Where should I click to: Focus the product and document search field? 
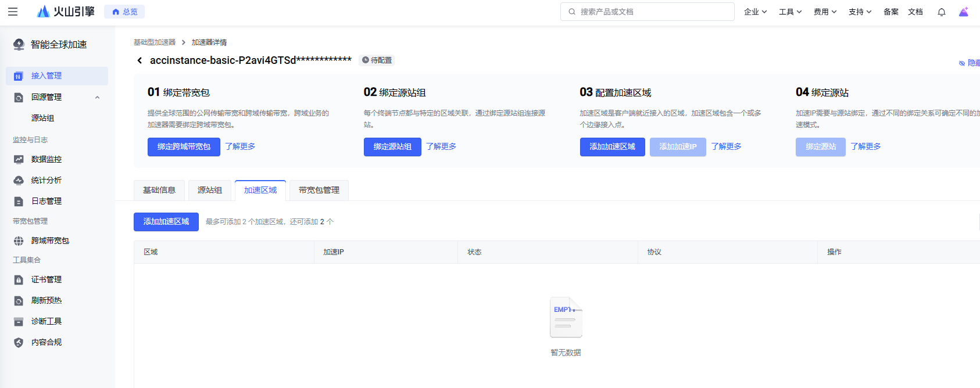(x=651, y=12)
